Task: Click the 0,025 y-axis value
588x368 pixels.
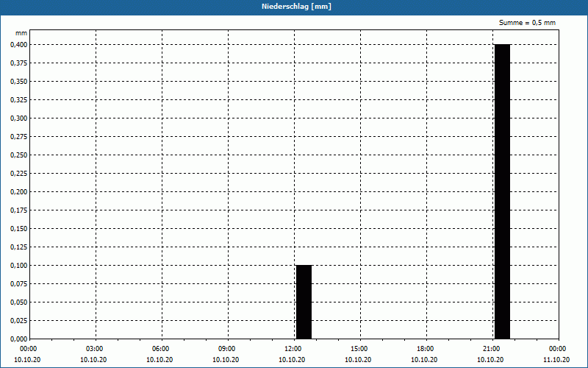Action: pos(19,321)
